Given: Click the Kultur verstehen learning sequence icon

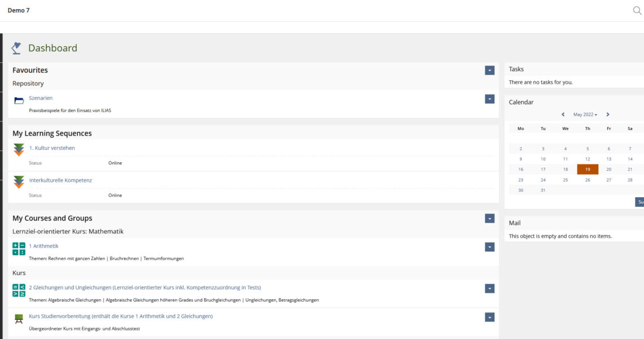Looking at the screenshot, I should click(19, 150).
